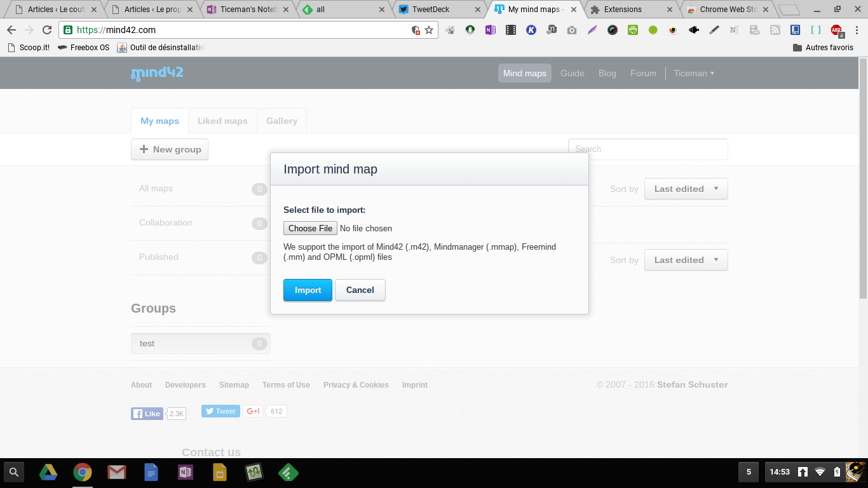The height and width of the screenshot is (488, 868).
Task: Open Google Drive from the shelf
Action: point(48,472)
